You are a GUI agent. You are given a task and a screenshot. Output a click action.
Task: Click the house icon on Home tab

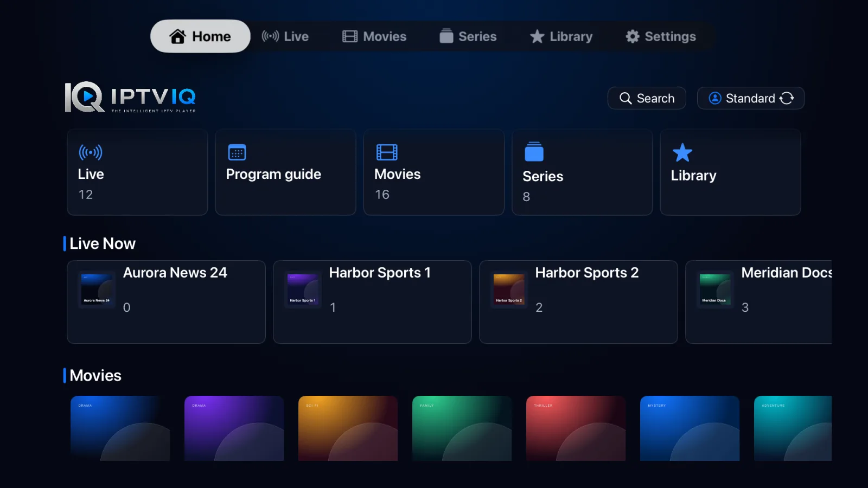pyautogui.click(x=177, y=36)
